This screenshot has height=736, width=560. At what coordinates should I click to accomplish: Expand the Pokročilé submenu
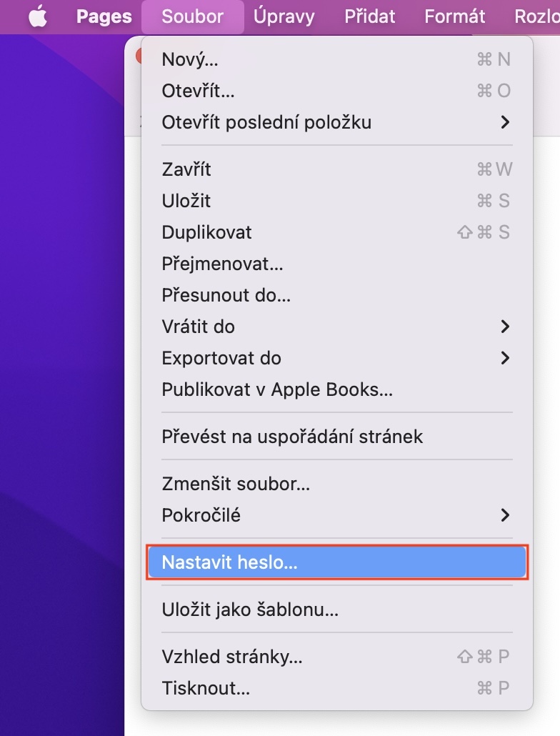pos(201,514)
